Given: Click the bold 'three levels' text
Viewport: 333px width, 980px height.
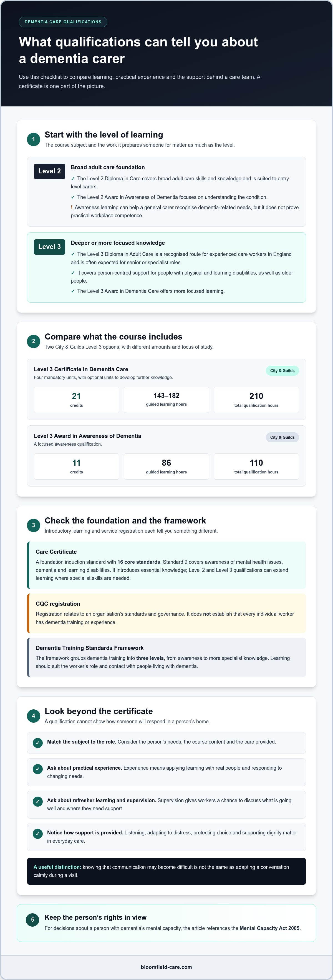Looking at the screenshot, I should pyautogui.click(x=150, y=658).
